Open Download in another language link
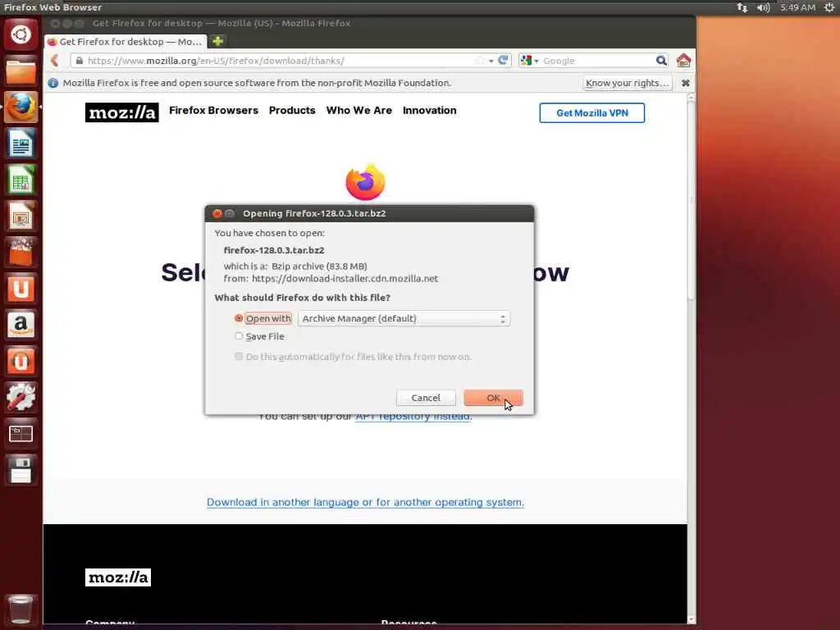This screenshot has width=840, height=630. [x=365, y=502]
